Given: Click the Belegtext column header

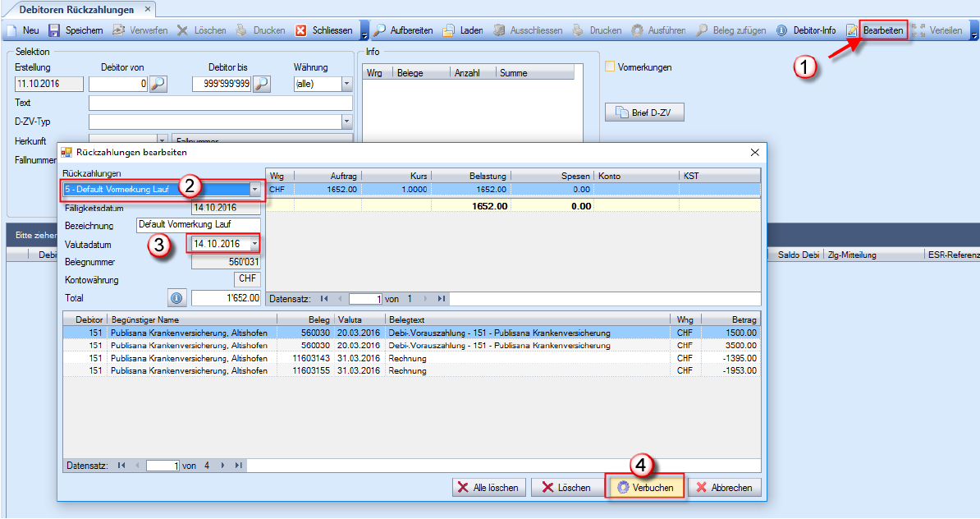Looking at the screenshot, I should point(527,319).
